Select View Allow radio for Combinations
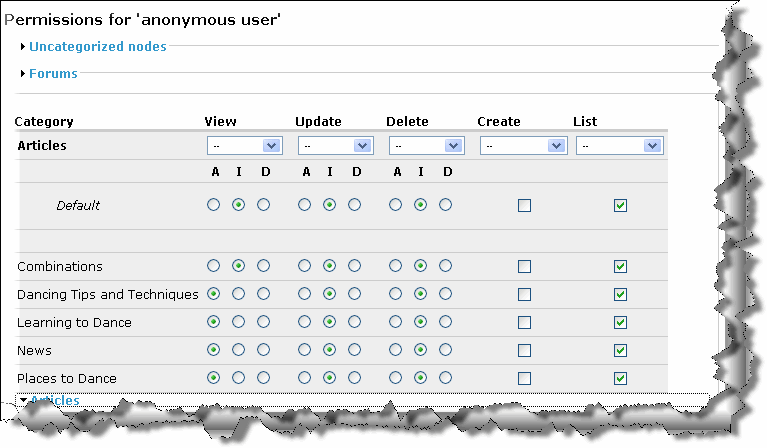 point(213,266)
